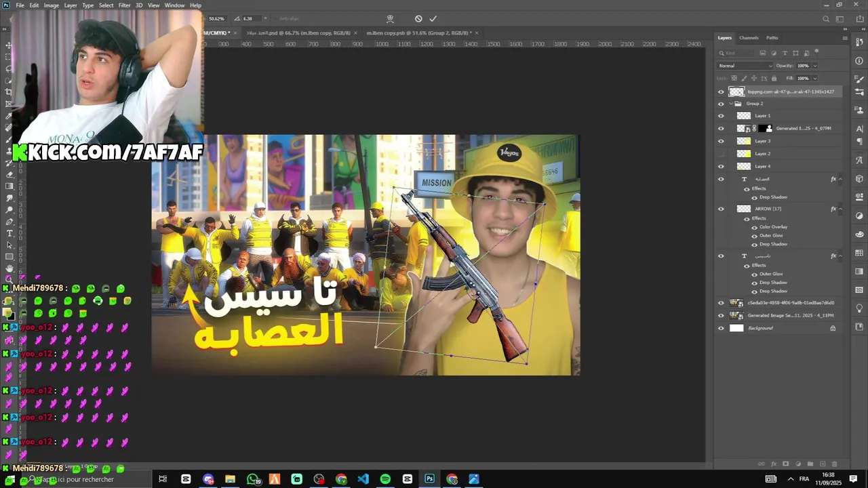Toggle warp mode icon in options bar
This screenshot has width=868, height=488.
390,19
